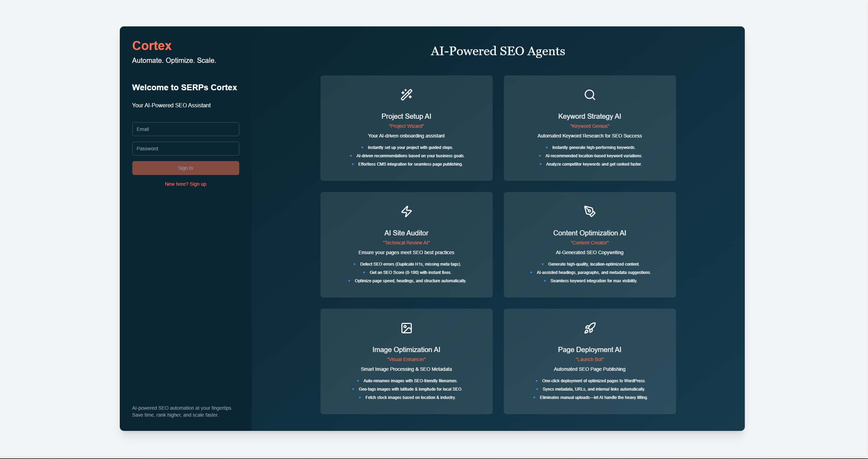Focus the Password input field

click(x=185, y=149)
